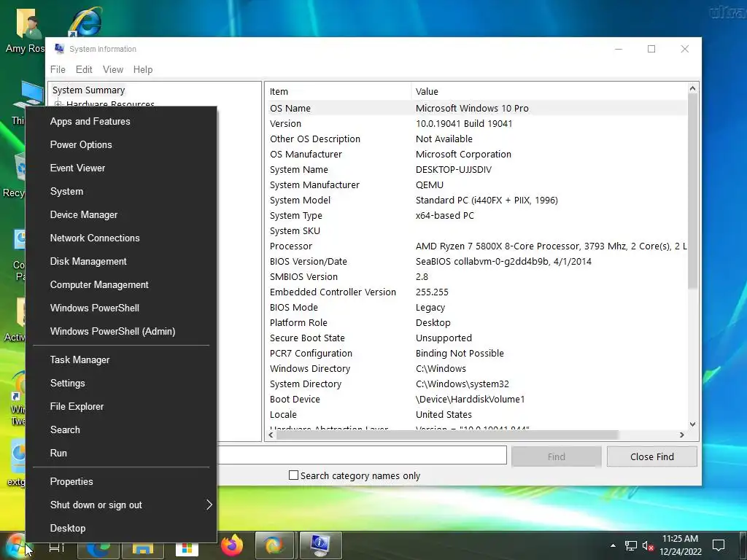Select the Secure Boot State row
The height and width of the screenshot is (560, 747).
[x=476, y=338]
